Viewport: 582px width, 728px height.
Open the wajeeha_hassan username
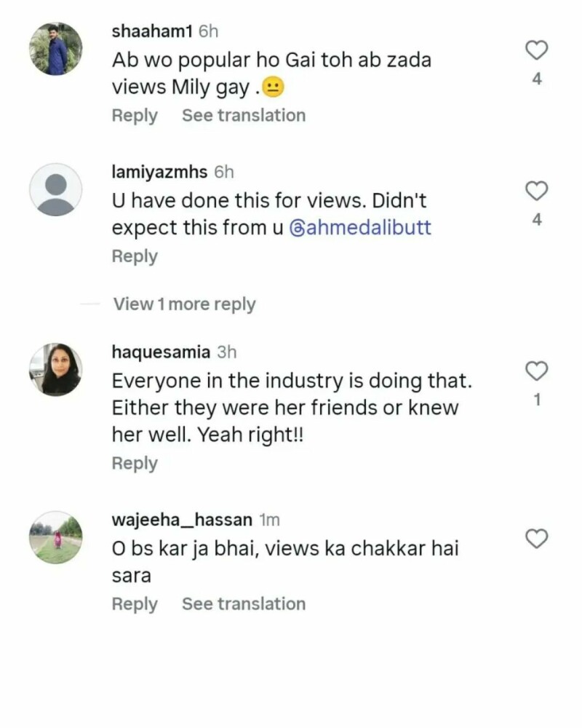pos(182,521)
